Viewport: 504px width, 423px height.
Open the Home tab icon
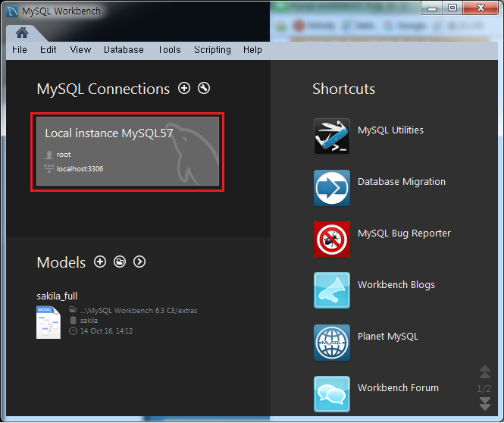coord(22,33)
